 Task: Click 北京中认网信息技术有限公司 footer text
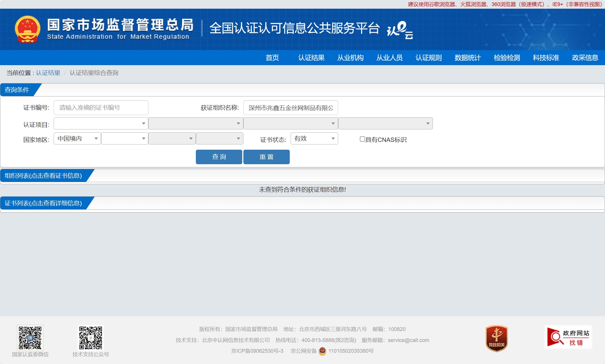click(236, 340)
